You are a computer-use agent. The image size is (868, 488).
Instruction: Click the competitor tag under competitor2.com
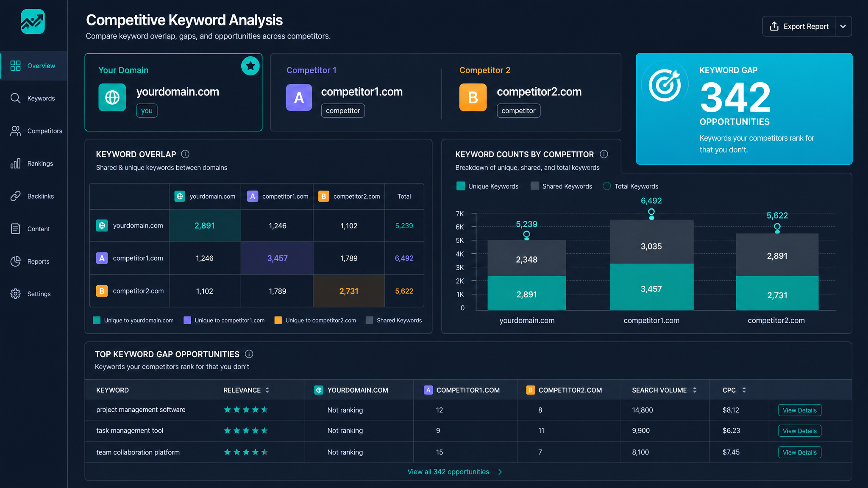[518, 111]
